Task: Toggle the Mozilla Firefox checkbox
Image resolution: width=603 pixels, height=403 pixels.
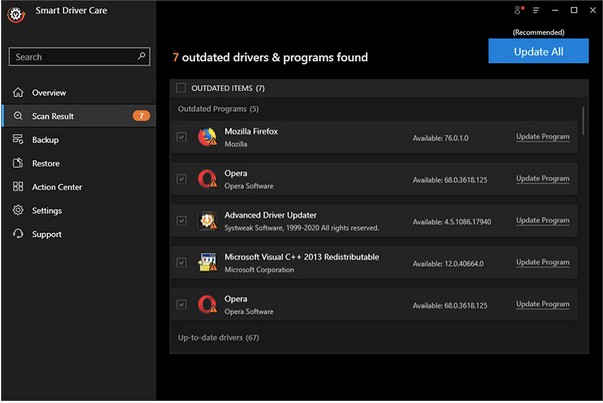Action: (181, 137)
